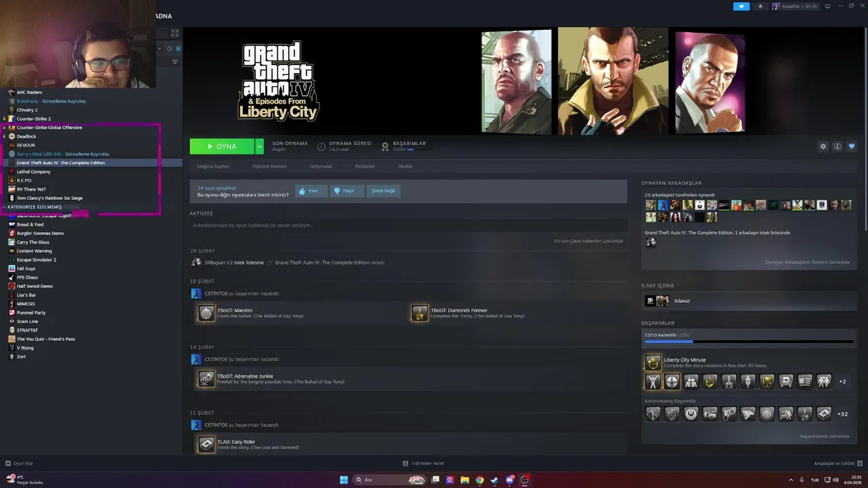View latest news via En Son Çıkan Haberleri
Viewport: 868px width, 488px height.
tap(589, 241)
